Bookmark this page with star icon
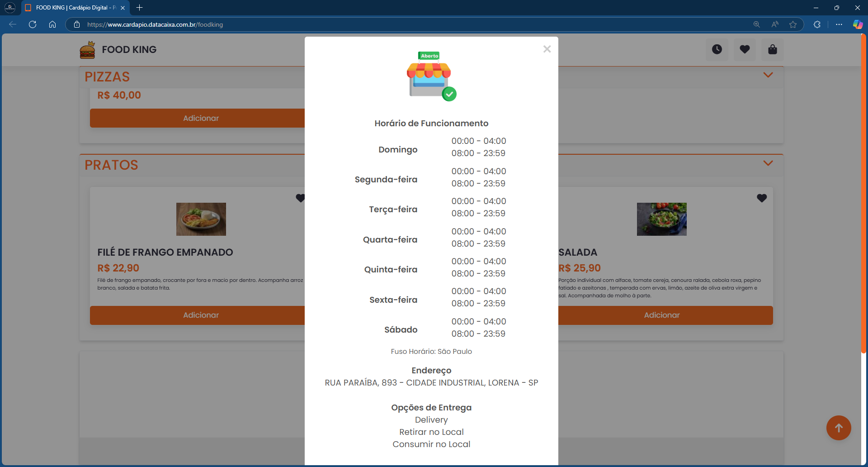The image size is (868, 467). tap(793, 24)
